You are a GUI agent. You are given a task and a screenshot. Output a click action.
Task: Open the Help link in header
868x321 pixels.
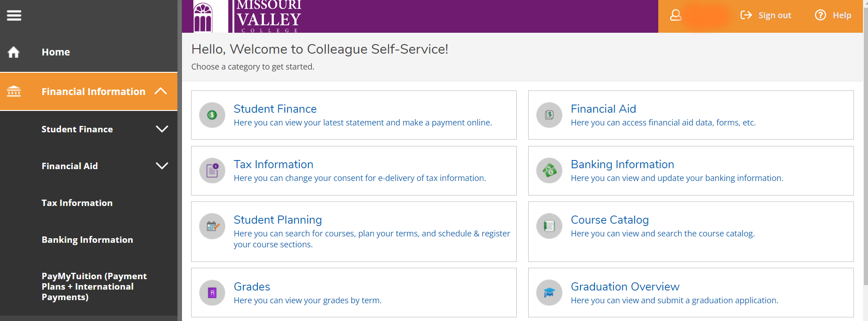833,15
